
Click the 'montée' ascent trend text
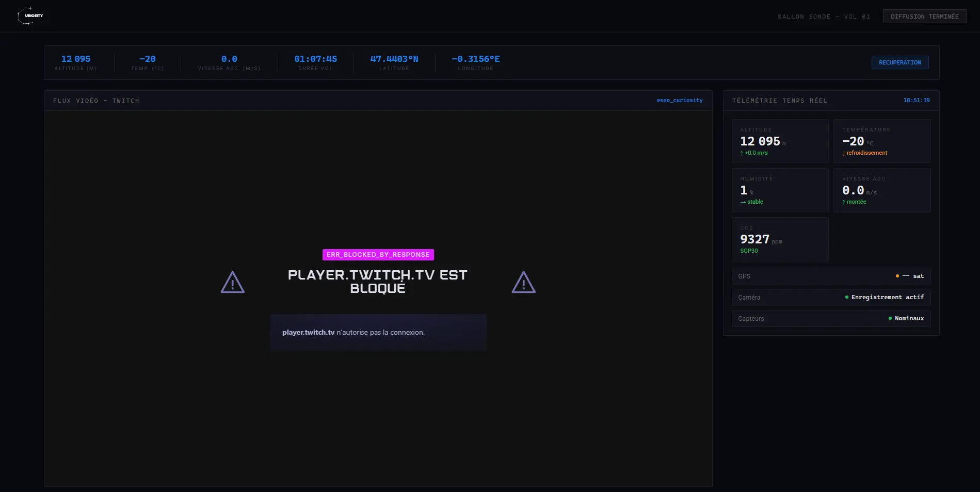point(856,202)
